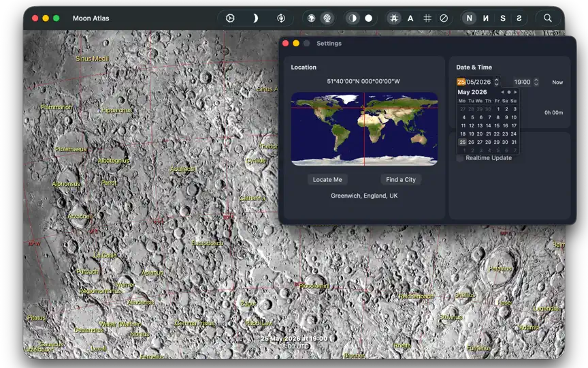Click the Petavius crater label
Viewport: 588px width, 368px height.
click(500, 269)
